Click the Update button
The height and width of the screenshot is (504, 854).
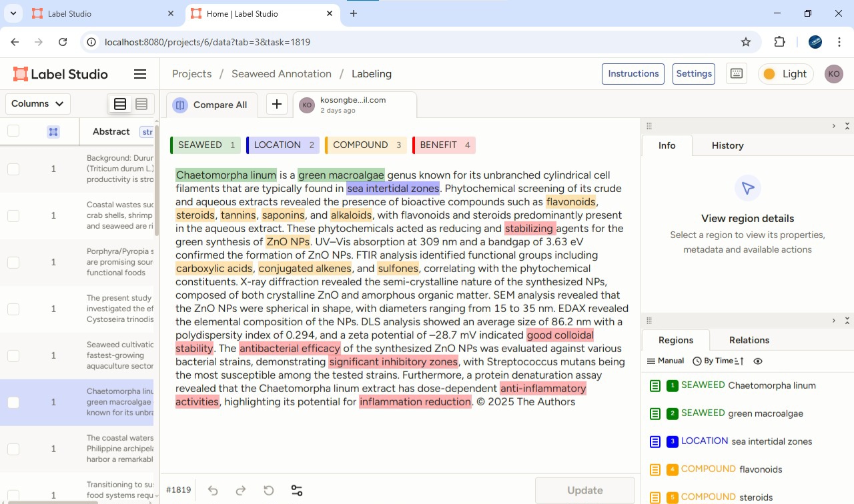585,491
